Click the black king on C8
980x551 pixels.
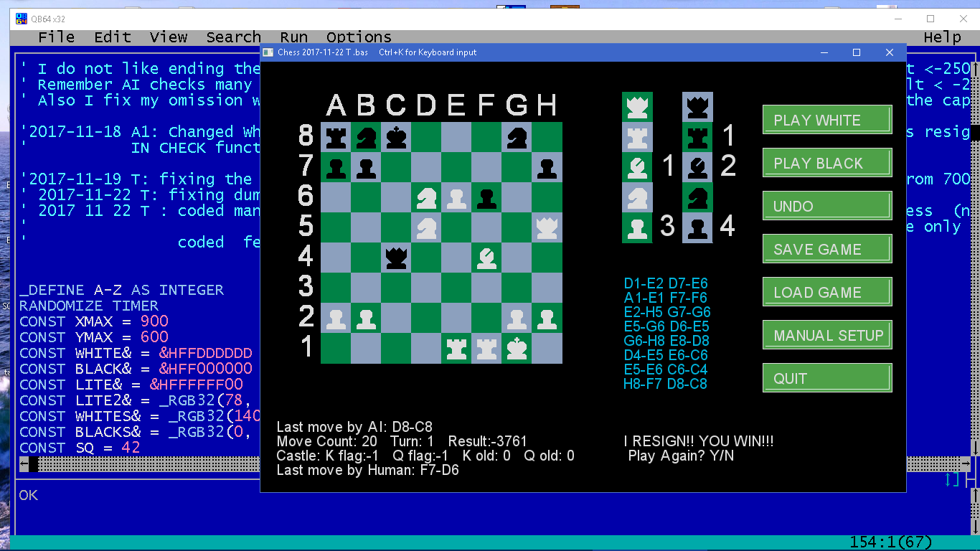(x=395, y=137)
